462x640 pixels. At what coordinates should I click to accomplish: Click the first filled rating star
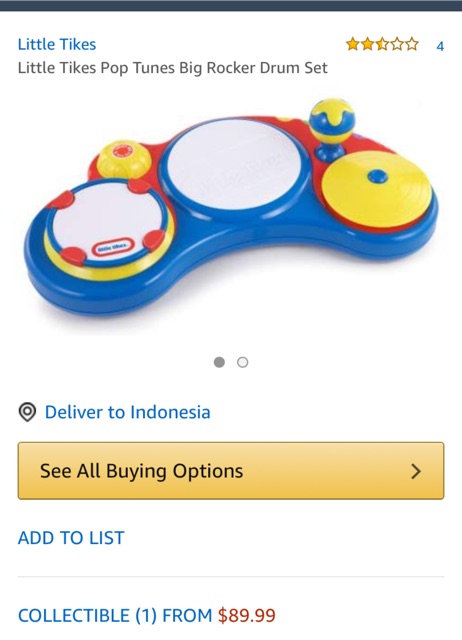353,44
